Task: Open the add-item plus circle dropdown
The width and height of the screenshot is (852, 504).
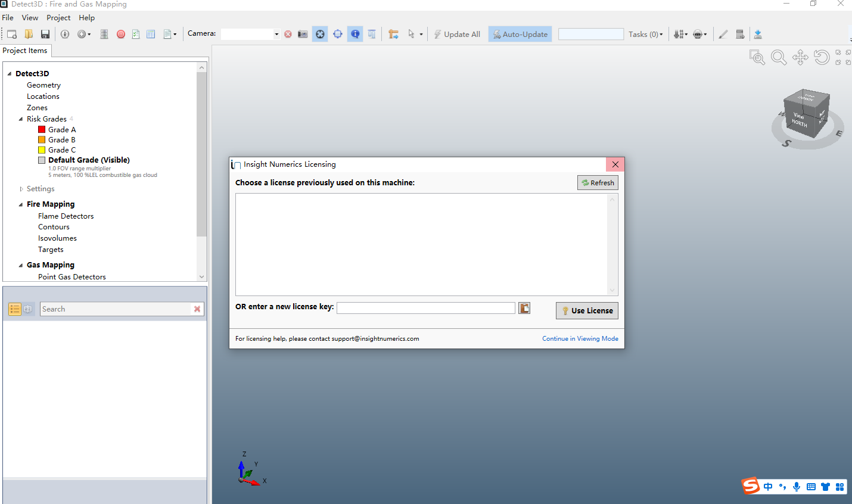Action: point(84,34)
